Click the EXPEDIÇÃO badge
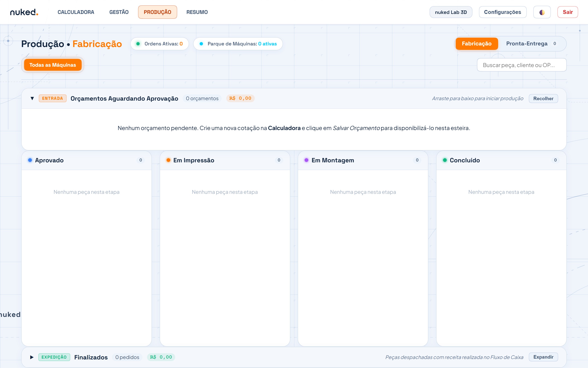588x368 pixels. 54,357
